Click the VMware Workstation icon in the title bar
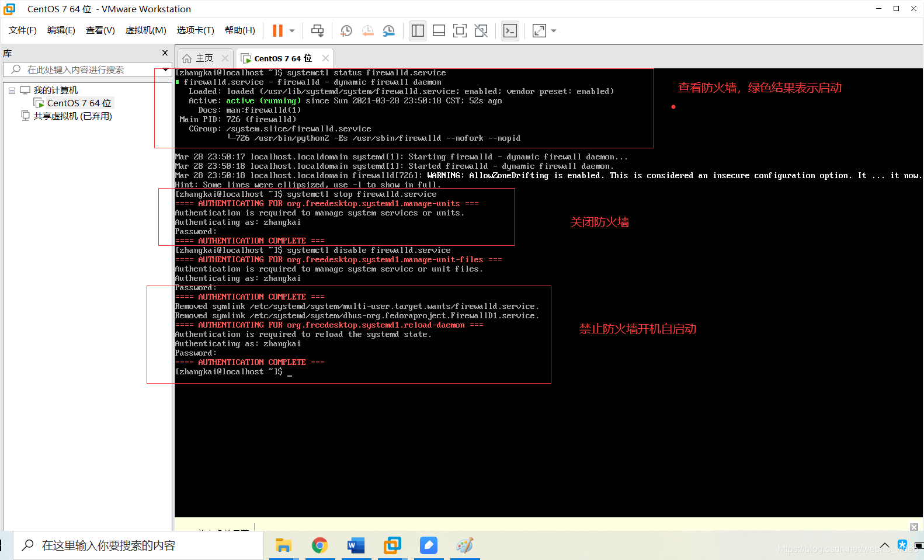The height and width of the screenshot is (560, 924). [x=9, y=9]
